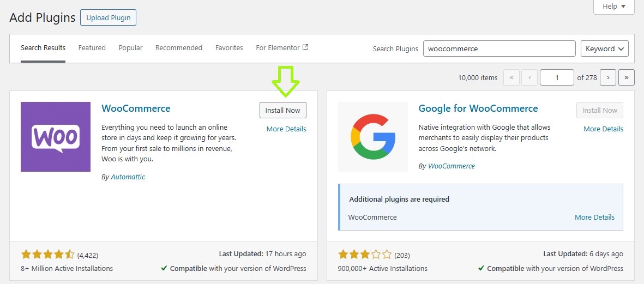This screenshot has height=284, width=644.
Task: Click '8+ Million Active Installations' text
Action: tap(67, 268)
